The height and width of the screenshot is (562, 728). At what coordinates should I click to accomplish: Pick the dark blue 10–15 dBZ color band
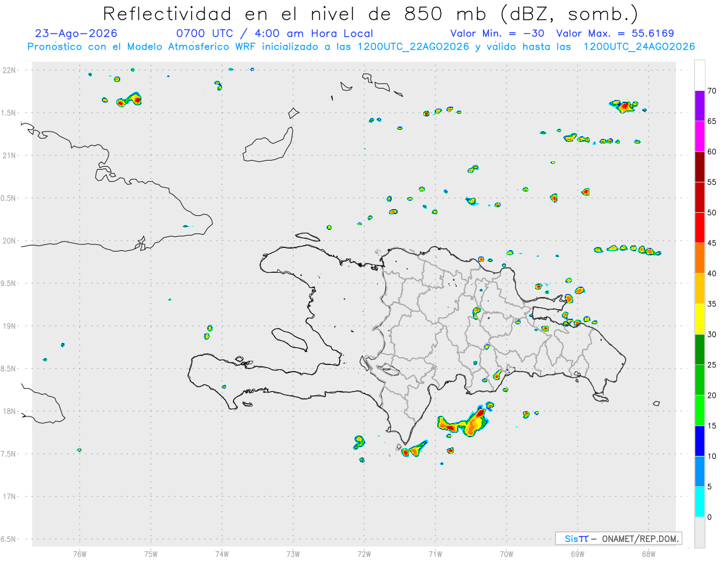click(x=699, y=441)
